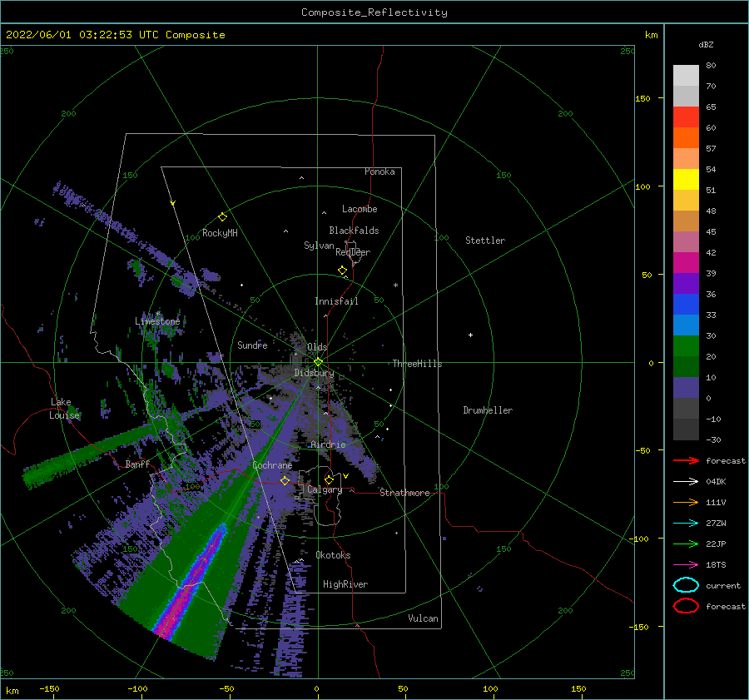Click the yellow diamond marker above Calgary label

pos(329,479)
